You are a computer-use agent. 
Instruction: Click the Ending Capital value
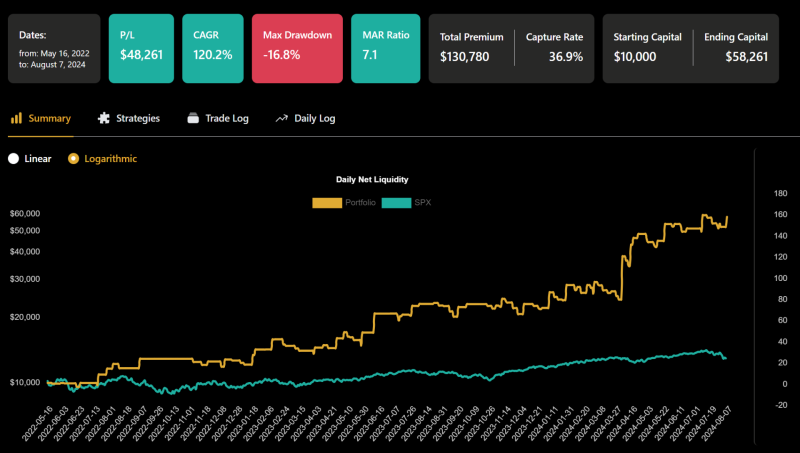[x=746, y=57]
